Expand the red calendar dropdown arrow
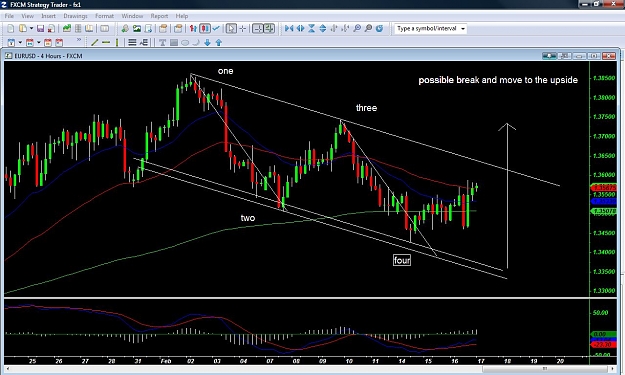The image size is (625, 375). (38, 42)
